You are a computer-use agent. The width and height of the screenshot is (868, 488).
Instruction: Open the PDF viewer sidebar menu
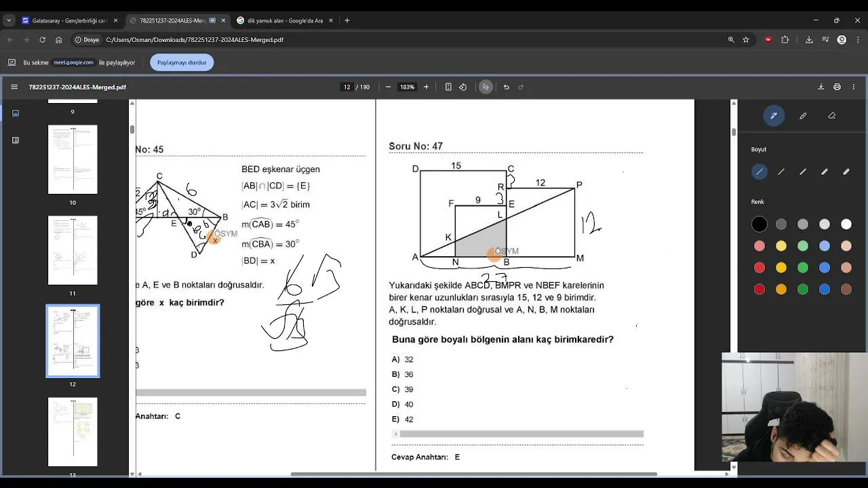(14, 87)
